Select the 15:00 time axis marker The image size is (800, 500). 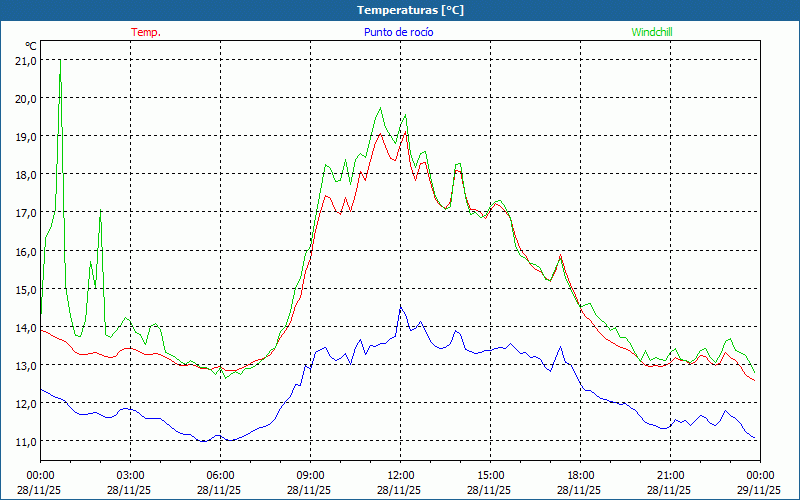click(490, 475)
